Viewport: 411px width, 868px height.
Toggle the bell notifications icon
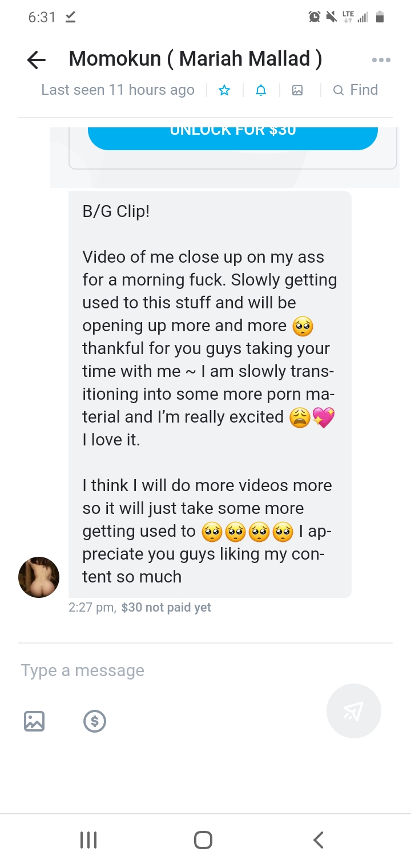click(261, 90)
